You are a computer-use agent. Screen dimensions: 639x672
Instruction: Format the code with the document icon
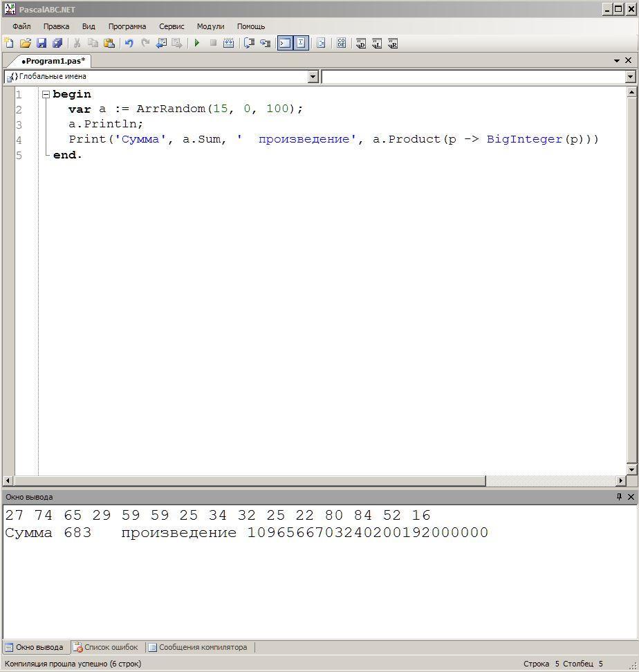click(321, 43)
